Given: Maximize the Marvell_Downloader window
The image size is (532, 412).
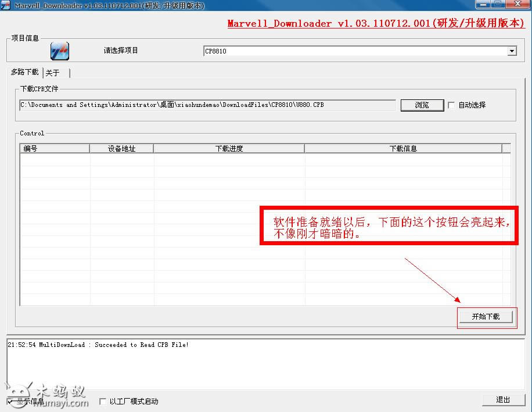Looking at the screenshot, I should coord(497,4).
